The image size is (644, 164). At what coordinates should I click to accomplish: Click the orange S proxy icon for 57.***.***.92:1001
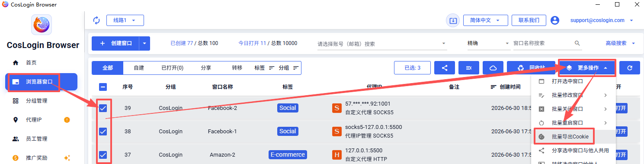tap(336, 108)
